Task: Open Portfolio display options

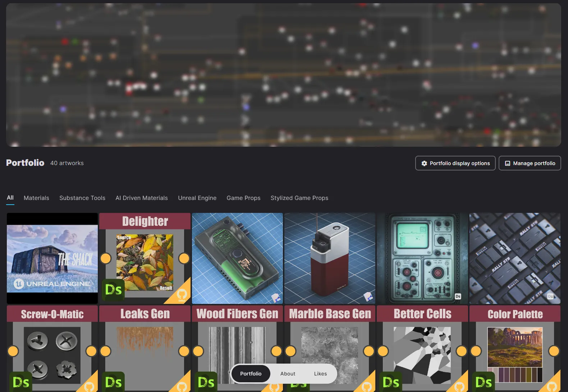Action: [x=455, y=163]
